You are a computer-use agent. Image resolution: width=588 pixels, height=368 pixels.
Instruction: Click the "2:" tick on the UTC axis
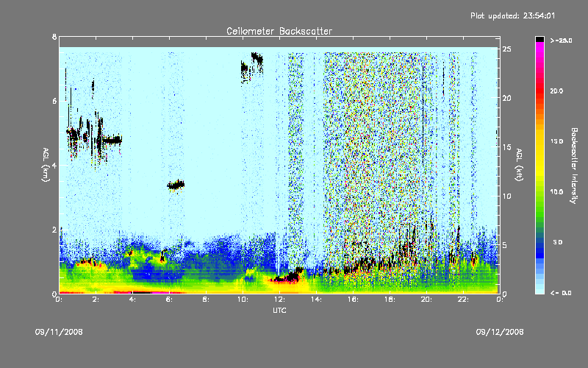tap(96, 300)
